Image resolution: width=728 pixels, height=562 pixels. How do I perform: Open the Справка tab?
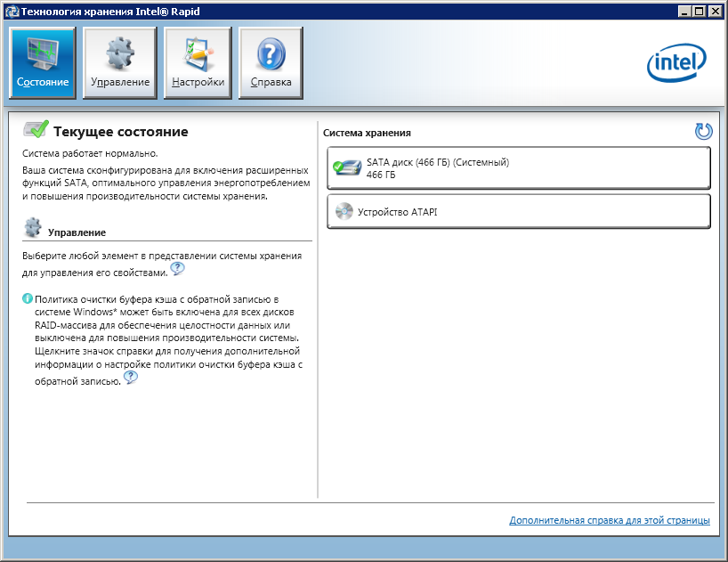[x=271, y=62]
